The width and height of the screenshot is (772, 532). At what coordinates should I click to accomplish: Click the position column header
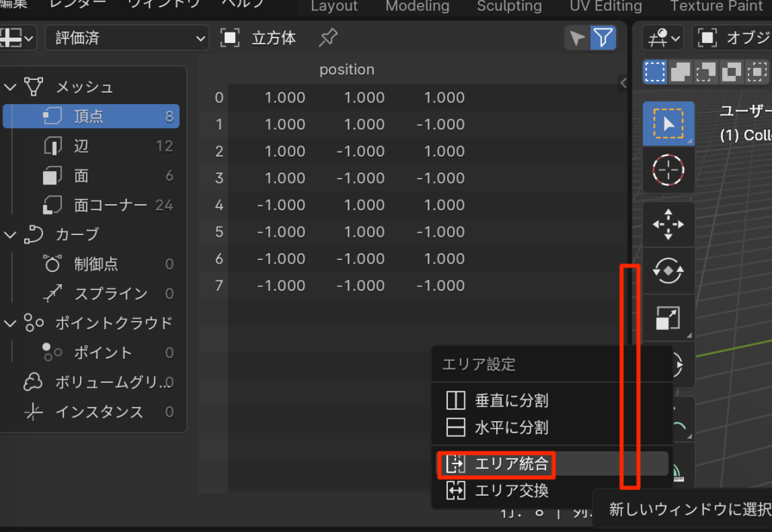[x=347, y=69]
